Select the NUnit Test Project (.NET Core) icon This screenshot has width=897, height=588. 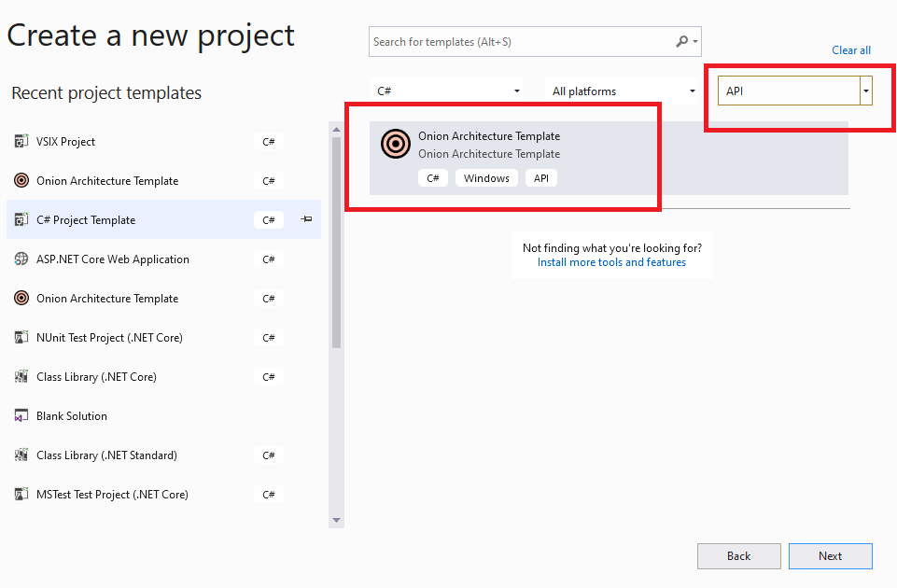pyautogui.click(x=22, y=337)
